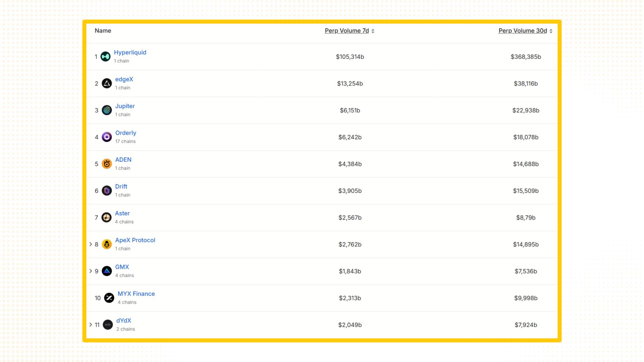Select the $6,242b 7d volume cell
644x362 pixels.
coord(350,137)
